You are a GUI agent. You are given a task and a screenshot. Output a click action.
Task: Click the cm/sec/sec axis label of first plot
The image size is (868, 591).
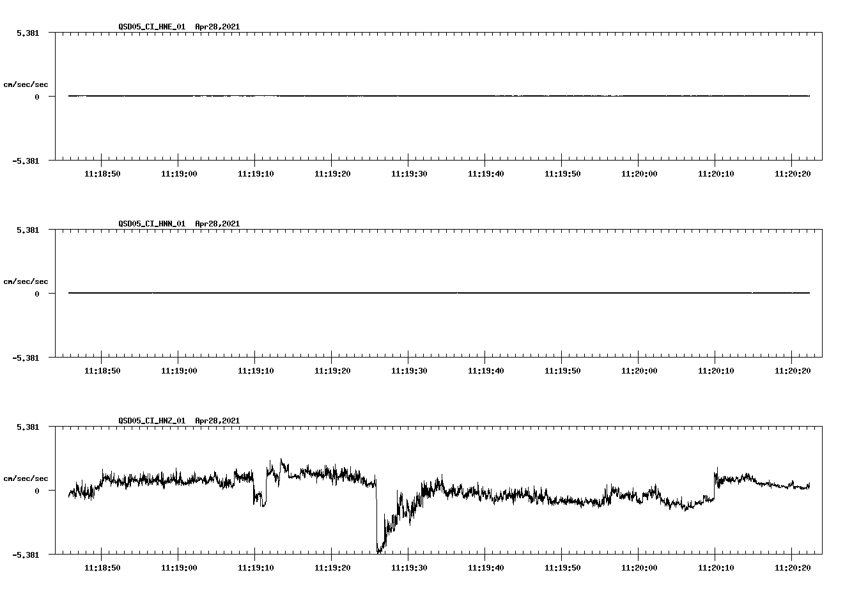26,84
